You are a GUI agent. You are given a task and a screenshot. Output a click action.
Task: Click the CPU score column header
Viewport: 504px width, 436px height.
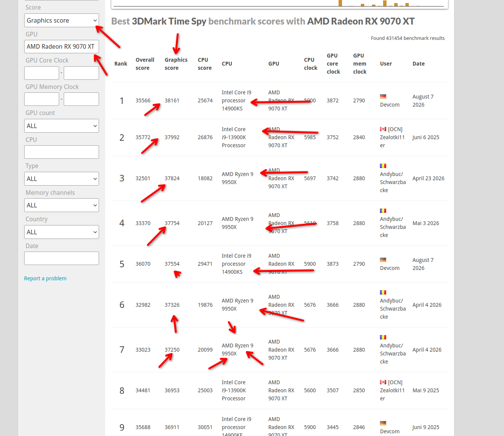click(x=205, y=64)
